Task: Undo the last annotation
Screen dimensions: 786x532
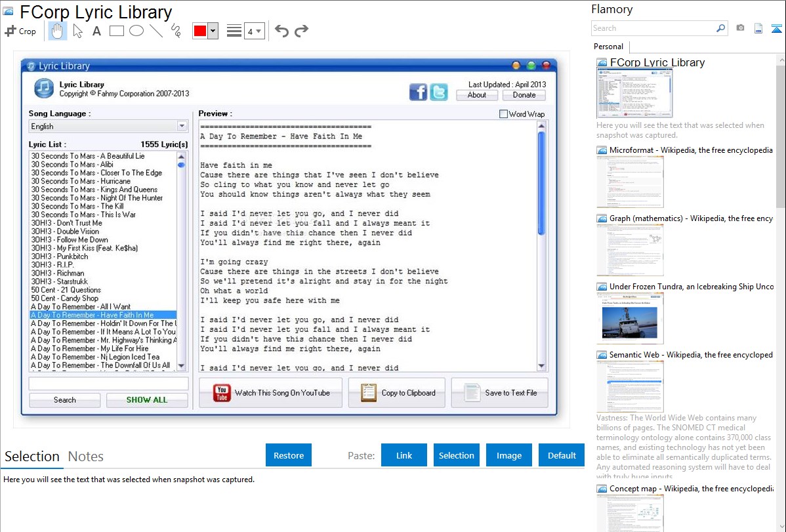Action: [281, 31]
